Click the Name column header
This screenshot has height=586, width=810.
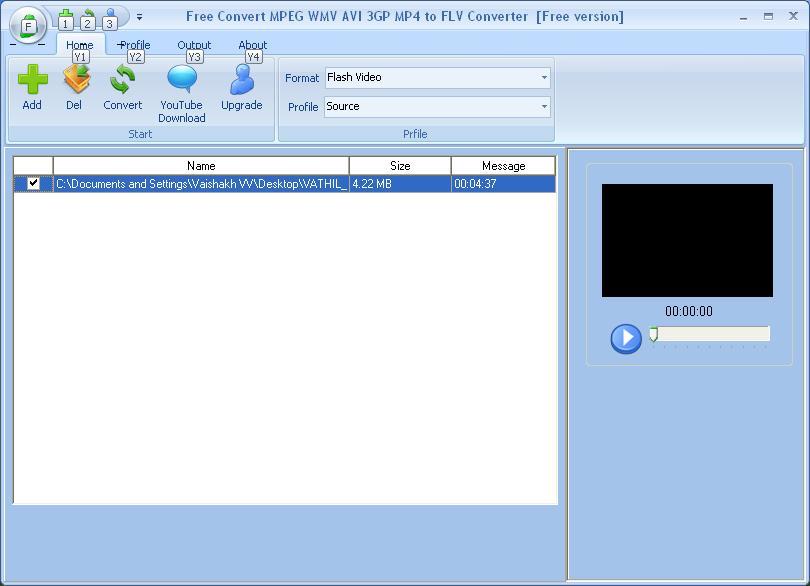[201, 166]
